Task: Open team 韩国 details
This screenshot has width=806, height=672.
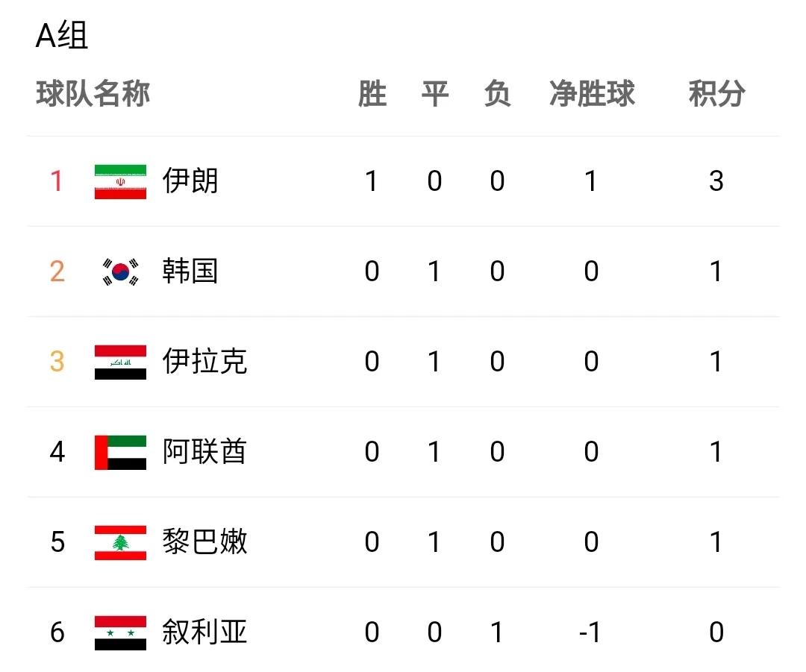Action: (x=191, y=271)
